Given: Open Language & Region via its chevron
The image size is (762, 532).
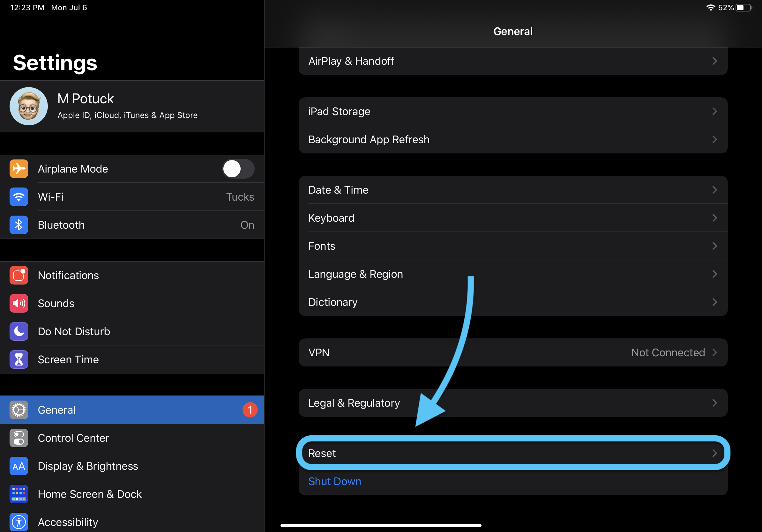Looking at the screenshot, I should (714, 274).
